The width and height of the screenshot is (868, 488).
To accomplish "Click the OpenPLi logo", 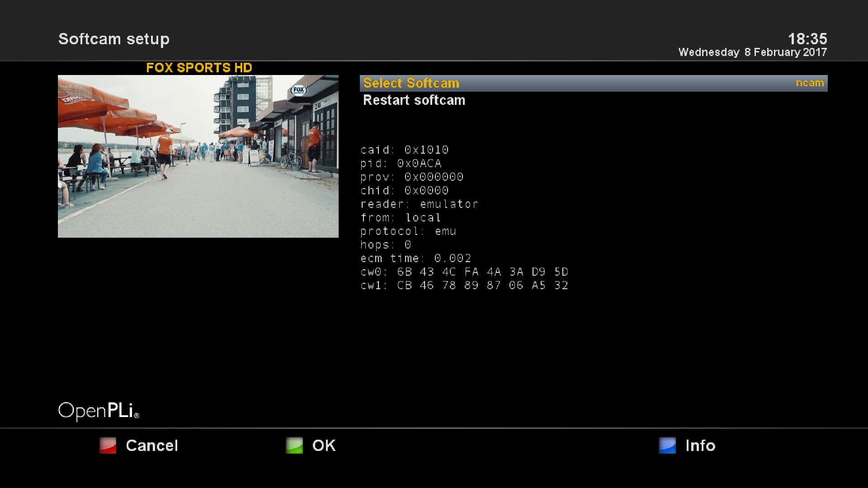I will (99, 411).
